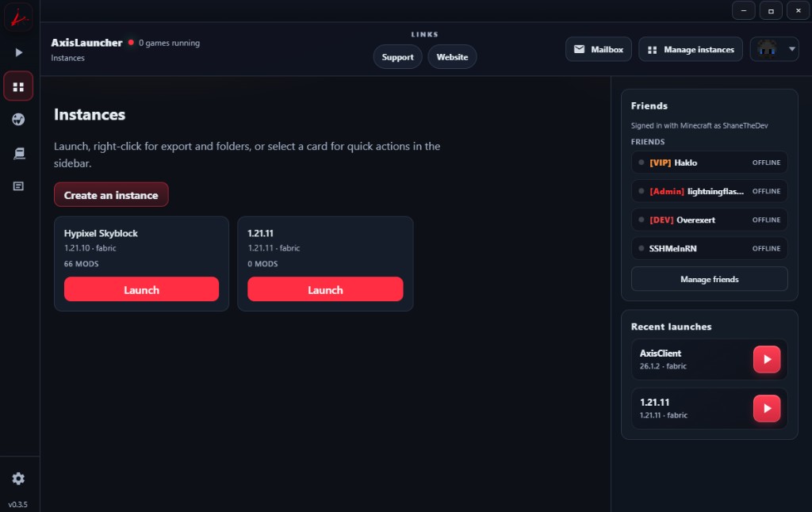812x512 pixels.
Task: Select friend SSHMeInRN row
Action: 710,249
